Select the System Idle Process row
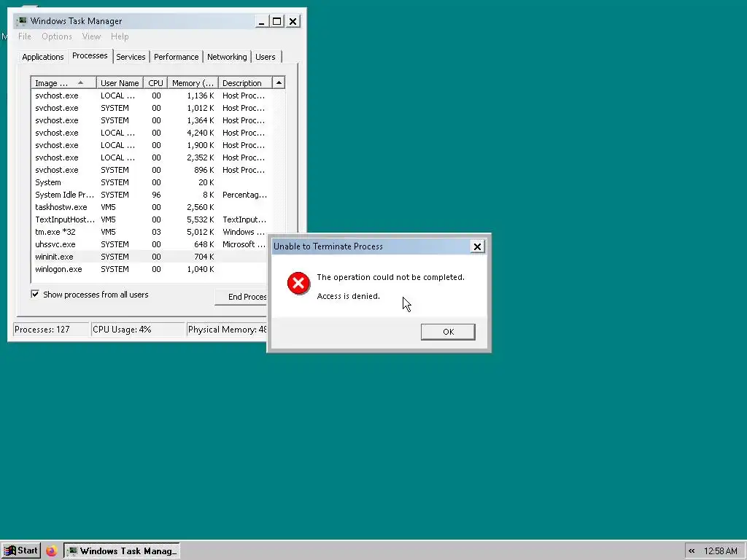This screenshot has width=747, height=560. pos(150,195)
